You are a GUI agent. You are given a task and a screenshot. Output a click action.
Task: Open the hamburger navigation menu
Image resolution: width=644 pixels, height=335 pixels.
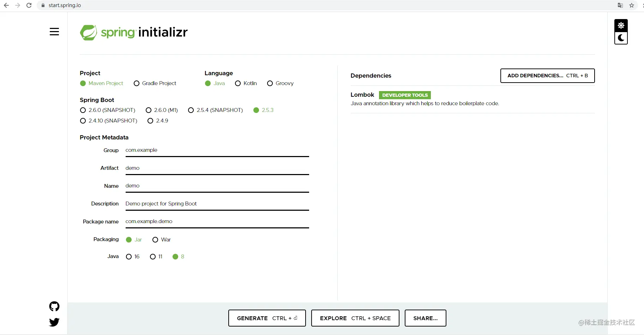[54, 32]
